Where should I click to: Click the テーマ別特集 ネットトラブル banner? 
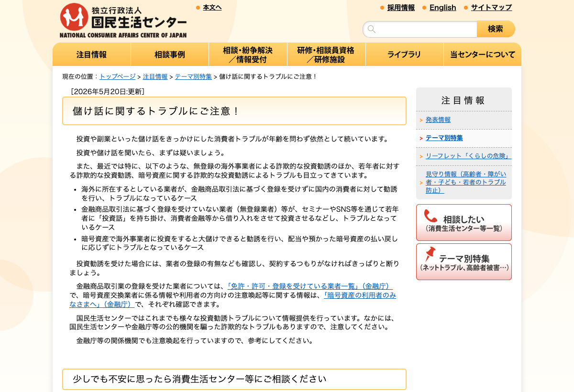[x=464, y=262]
